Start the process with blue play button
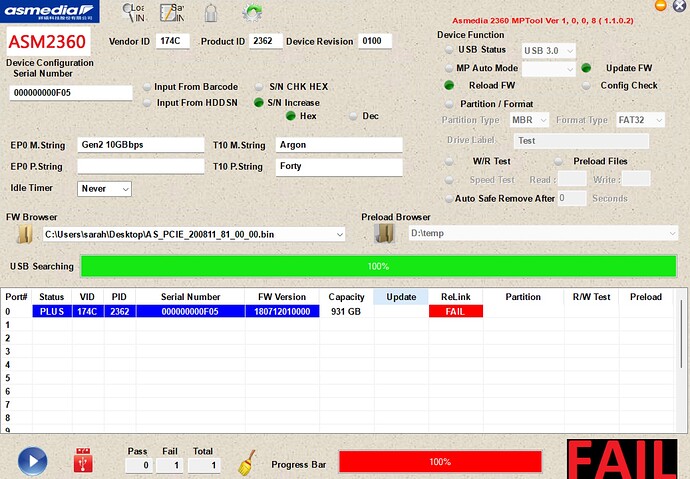The image size is (690, 479). [x=33, y=461]
